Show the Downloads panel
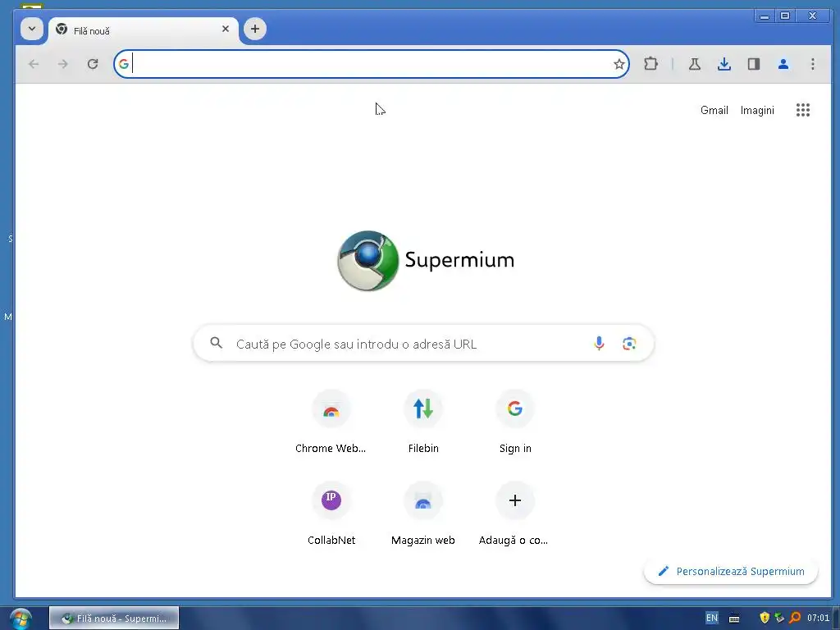This screenshot has height=630, width=840. click(724, 64)
